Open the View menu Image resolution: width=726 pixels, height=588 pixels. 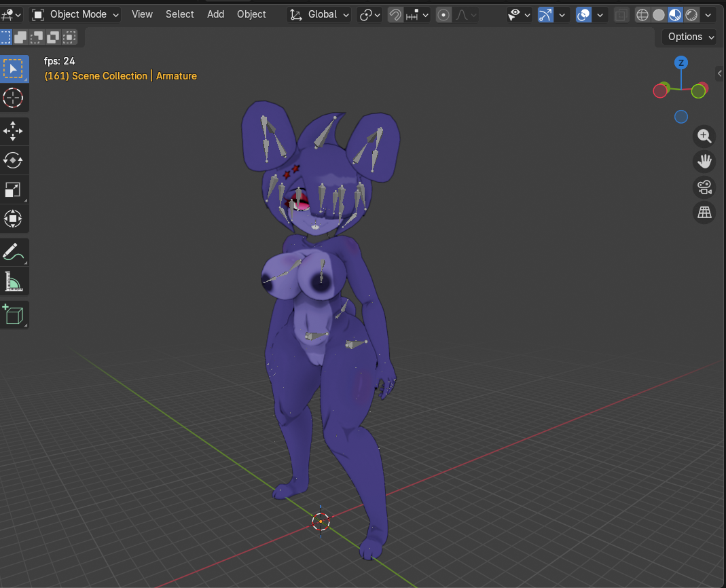click(x=142, y=14)
